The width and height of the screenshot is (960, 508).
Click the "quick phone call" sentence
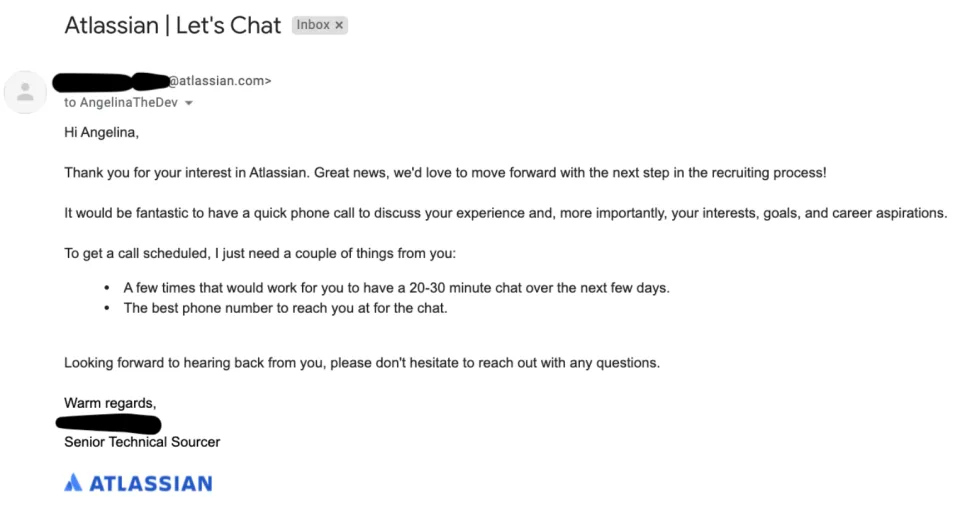506,213
